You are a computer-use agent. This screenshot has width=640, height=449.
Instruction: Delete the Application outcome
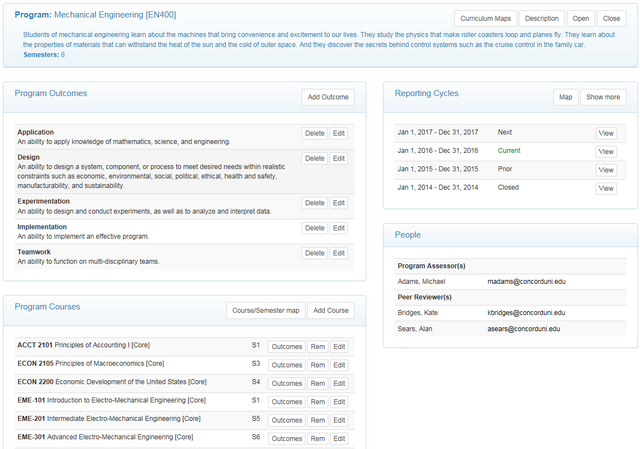click(314, 133)
